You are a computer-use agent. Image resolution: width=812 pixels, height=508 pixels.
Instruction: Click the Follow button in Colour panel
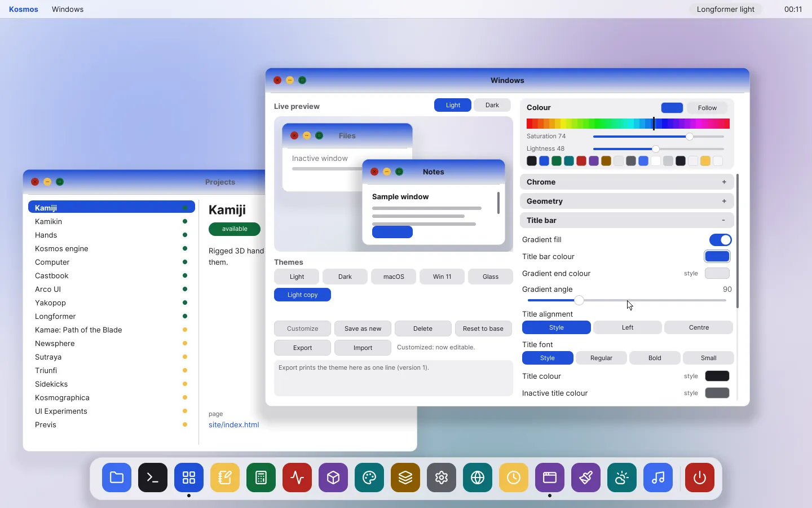[707, 108]
